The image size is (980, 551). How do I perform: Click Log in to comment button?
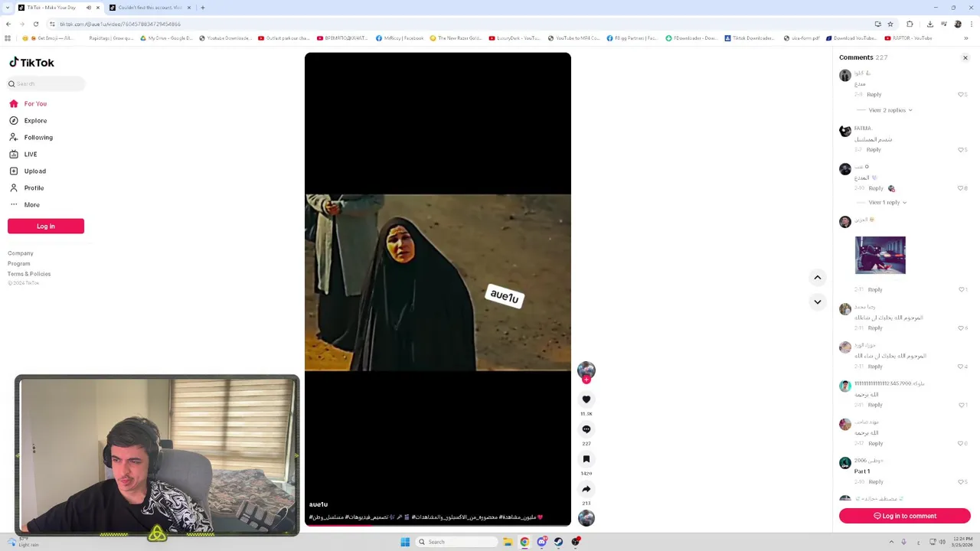coord(905,516)
